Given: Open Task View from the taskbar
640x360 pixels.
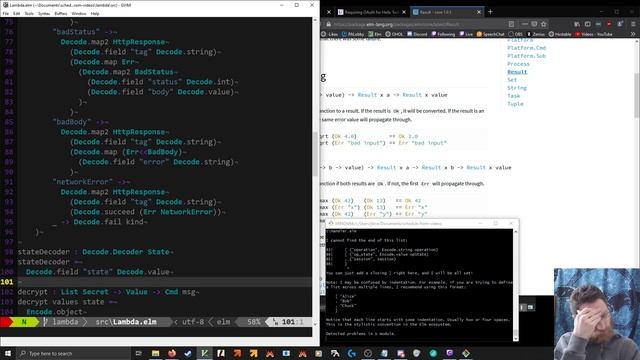Looking at the screenshot, I should pos(138,353).
